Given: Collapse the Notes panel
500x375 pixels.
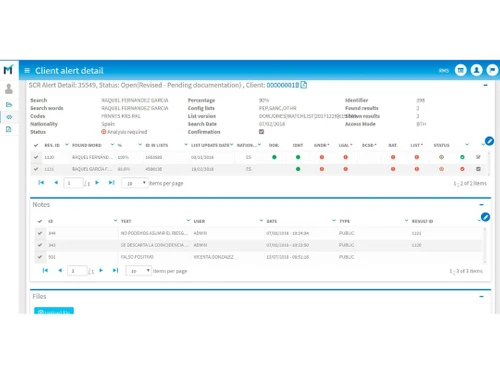Looking at the screenshot, I should click(x=481, y=205).
